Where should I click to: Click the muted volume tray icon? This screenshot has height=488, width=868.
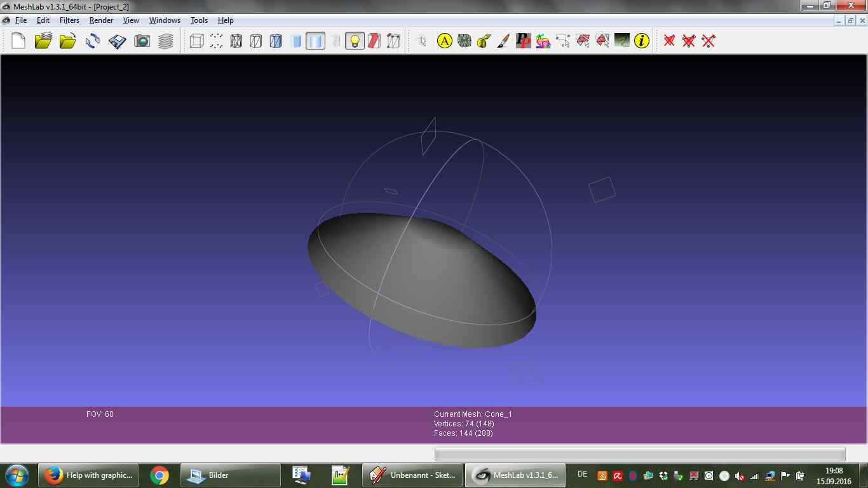[740, 476]
